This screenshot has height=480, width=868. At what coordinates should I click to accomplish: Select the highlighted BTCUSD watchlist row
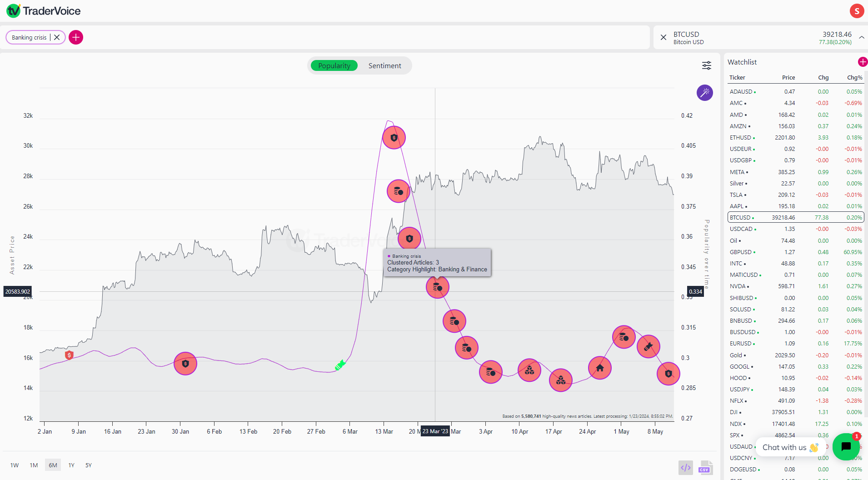[x=796, y=217]
